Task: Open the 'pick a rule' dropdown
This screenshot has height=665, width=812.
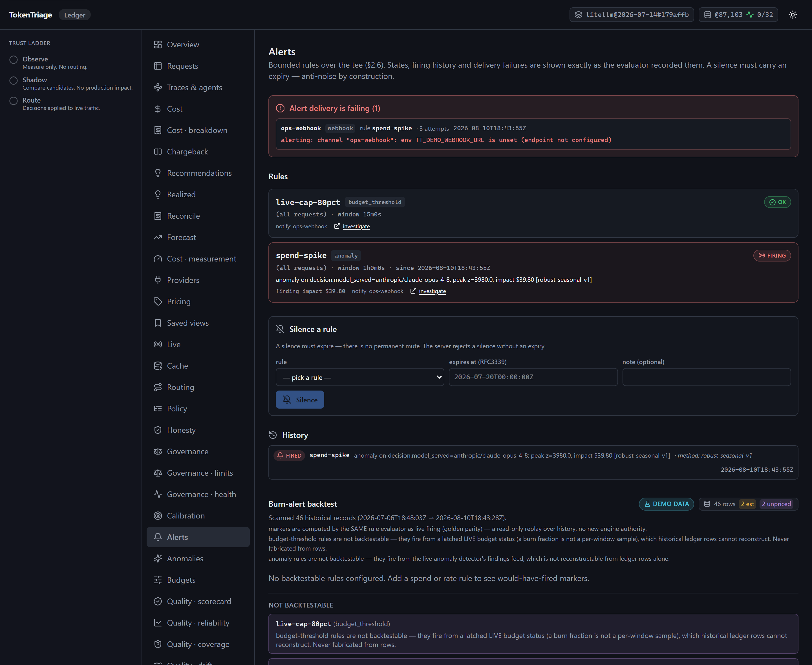Action: pyautogui.click(x=360, y=377)
